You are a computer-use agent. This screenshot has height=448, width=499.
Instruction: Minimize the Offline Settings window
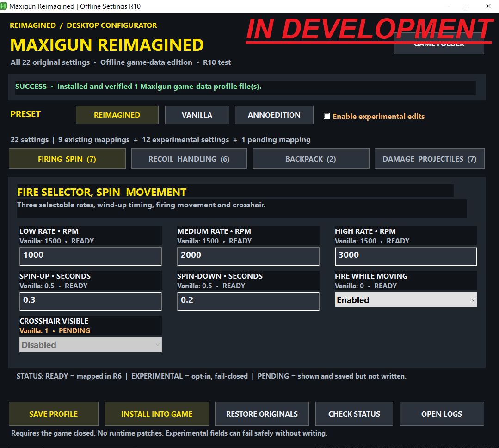click(x=446, y=6)
